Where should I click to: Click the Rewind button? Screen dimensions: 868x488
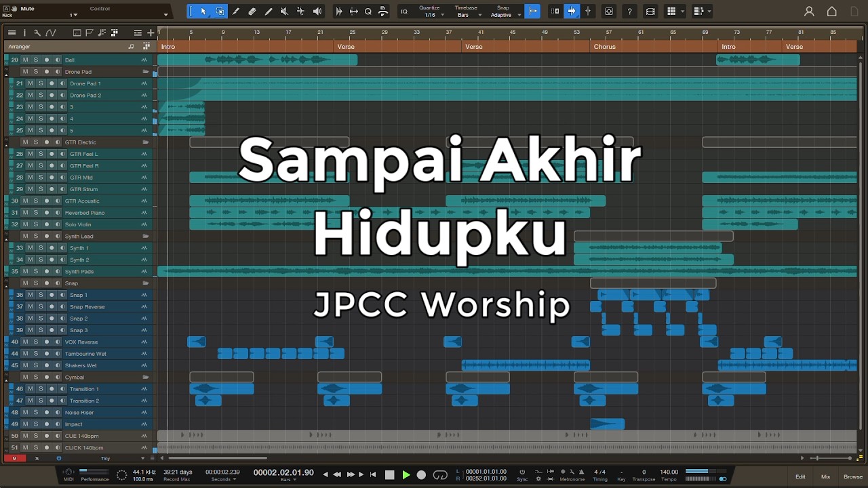click(337, 475)
